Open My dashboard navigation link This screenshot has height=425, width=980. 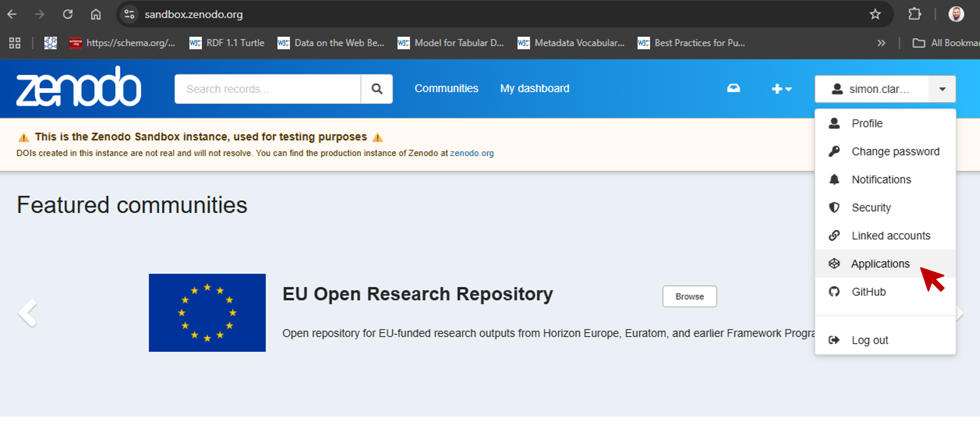tap(535, 88)
